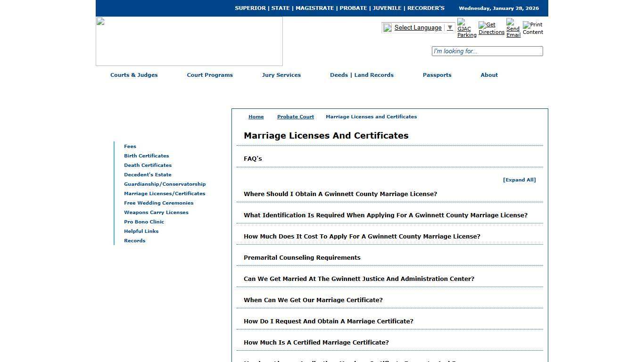Click the Google Translate icon next to Select Language
644x362 pixels.
387,27
